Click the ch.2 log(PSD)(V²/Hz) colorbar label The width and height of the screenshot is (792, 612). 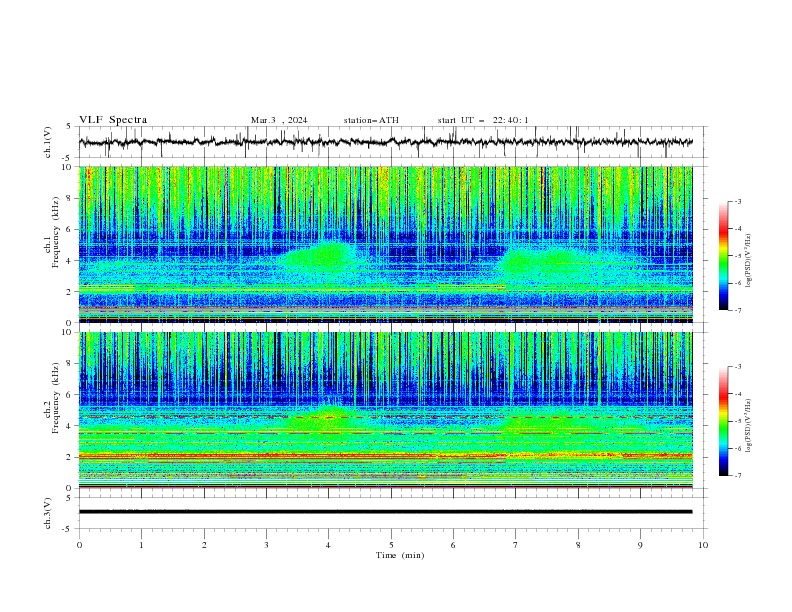tap(748, 426)
